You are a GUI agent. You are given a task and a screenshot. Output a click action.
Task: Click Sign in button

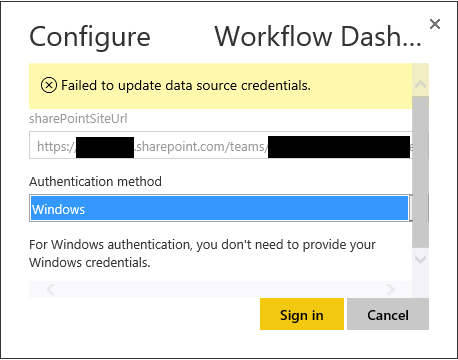coord(302,314)
